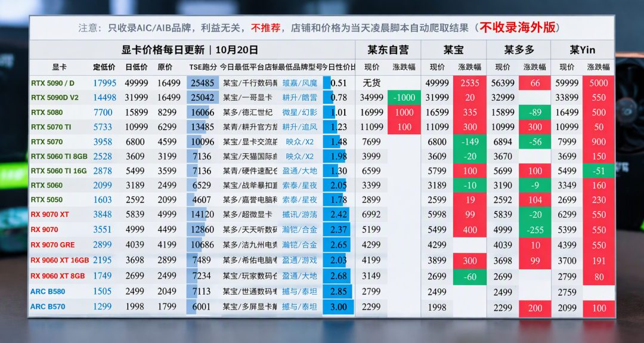Select the 2759 price cell
The height and width of the screenshot is (343, 644).
click(567, 292)
